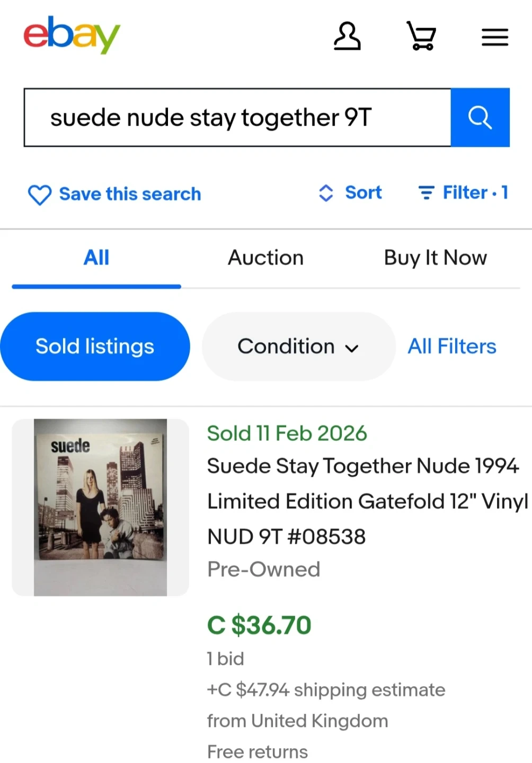Open the shopping cart
This screenshot has width=532, height=763.
pos(421,36)
